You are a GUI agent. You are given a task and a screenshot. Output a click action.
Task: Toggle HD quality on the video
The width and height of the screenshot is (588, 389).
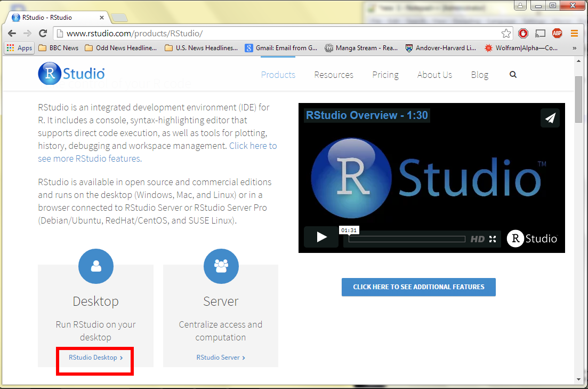point(477,239)
